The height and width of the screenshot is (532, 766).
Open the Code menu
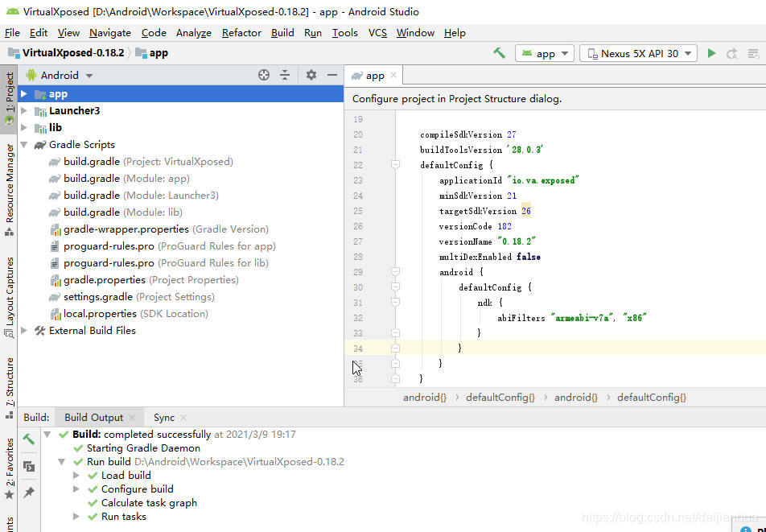point(154,33)
